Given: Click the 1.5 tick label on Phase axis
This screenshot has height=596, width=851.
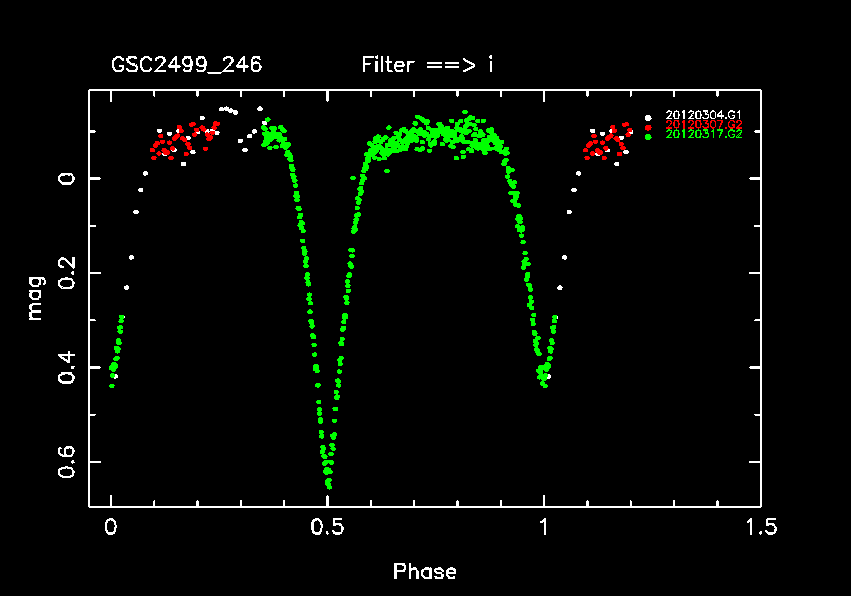Looking at the screenshot, I should (760, 527).
